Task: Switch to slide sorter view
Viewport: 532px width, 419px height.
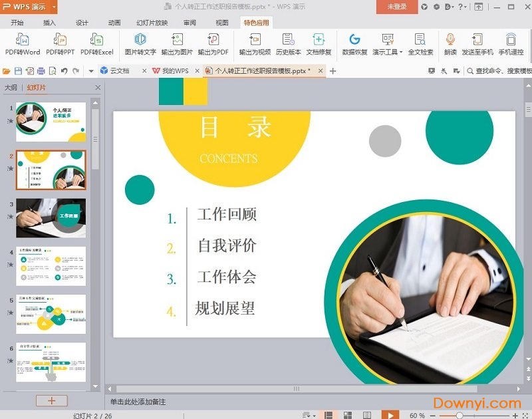Action: pyautogui.click(x=348, y=415)
